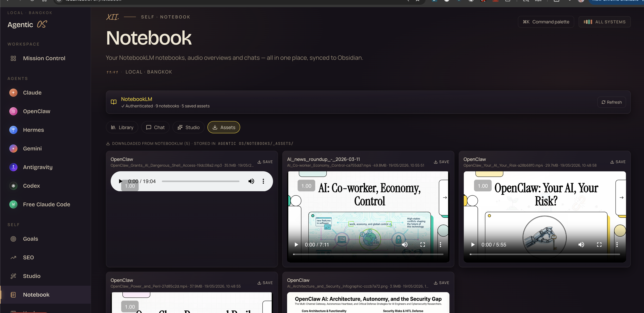
Task: Click "Authenticated · 9 notebooks · 5 saved assets" status
Action: pyautogui.click(x=165, y=106)
